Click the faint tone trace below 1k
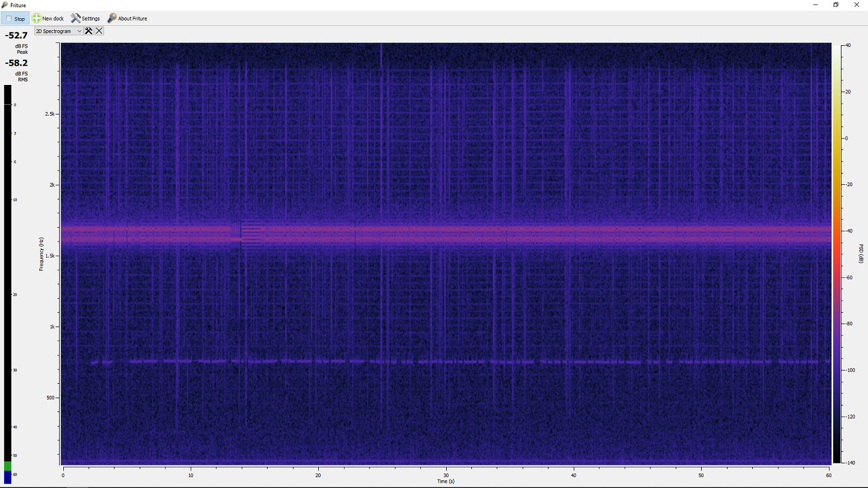The height and width of the screenshot is (488, 868). [x=446, y=361]
